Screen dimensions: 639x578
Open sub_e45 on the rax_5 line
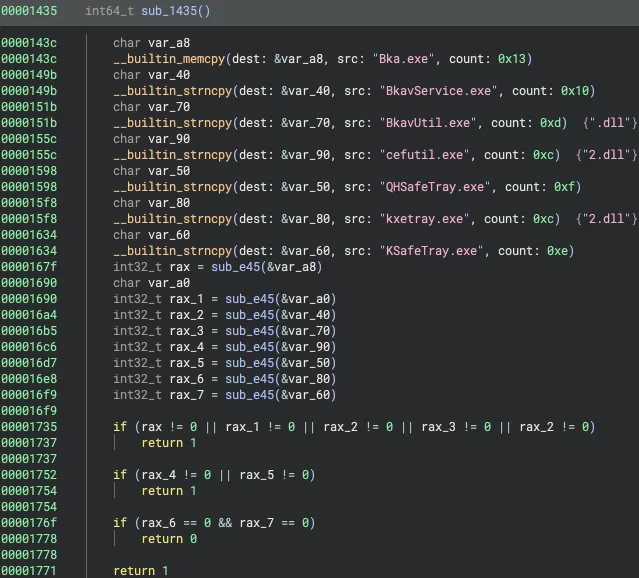click(250, 363)
